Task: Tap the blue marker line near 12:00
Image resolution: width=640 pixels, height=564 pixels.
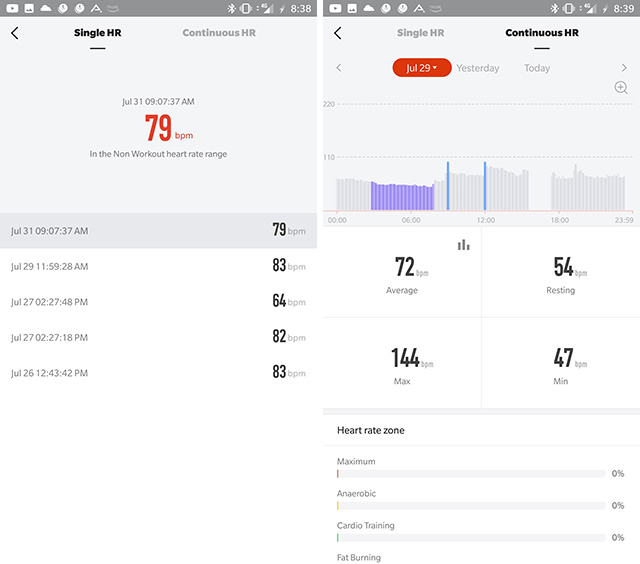Action: (x=485, y=186)
